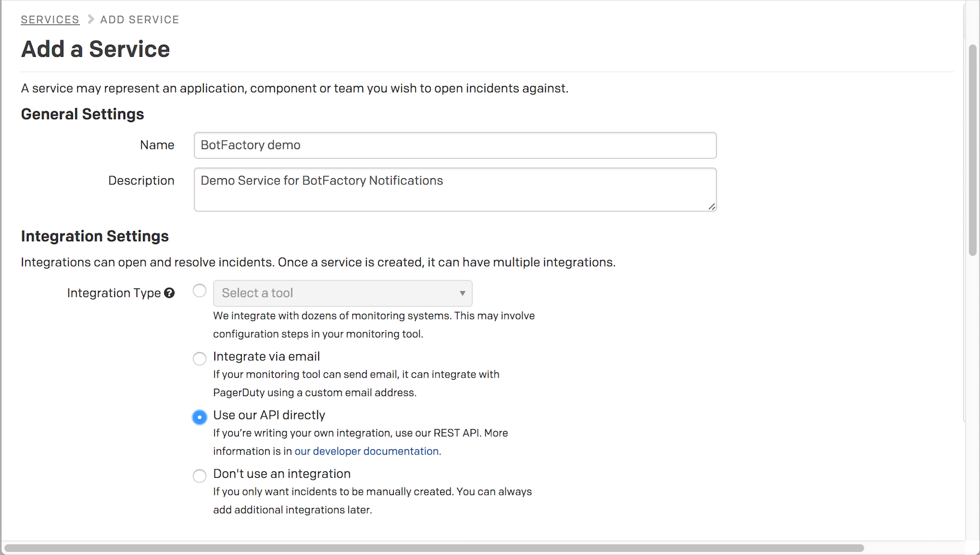980x555 pixels.
Task: Go to Services breadcrumb link
Action: [50, 19]
